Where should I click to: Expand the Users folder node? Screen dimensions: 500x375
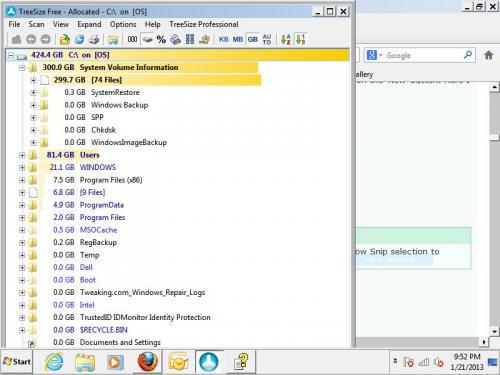[x=22, y=155]
